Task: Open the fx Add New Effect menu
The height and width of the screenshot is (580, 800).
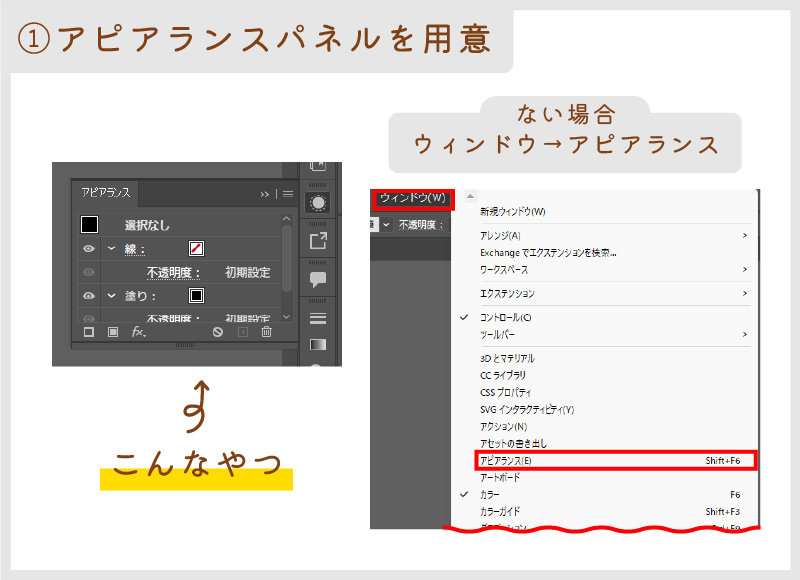Action: point(139,332)
